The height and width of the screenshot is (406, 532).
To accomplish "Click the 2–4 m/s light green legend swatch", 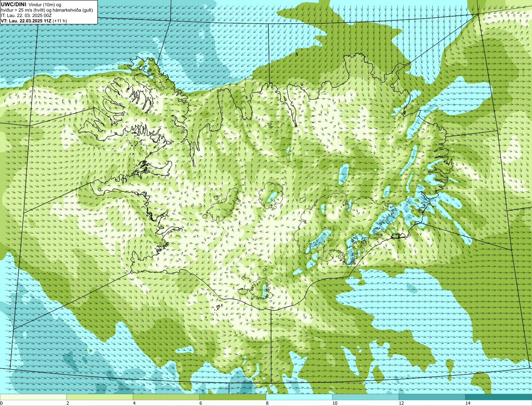I will pos(100,397).
